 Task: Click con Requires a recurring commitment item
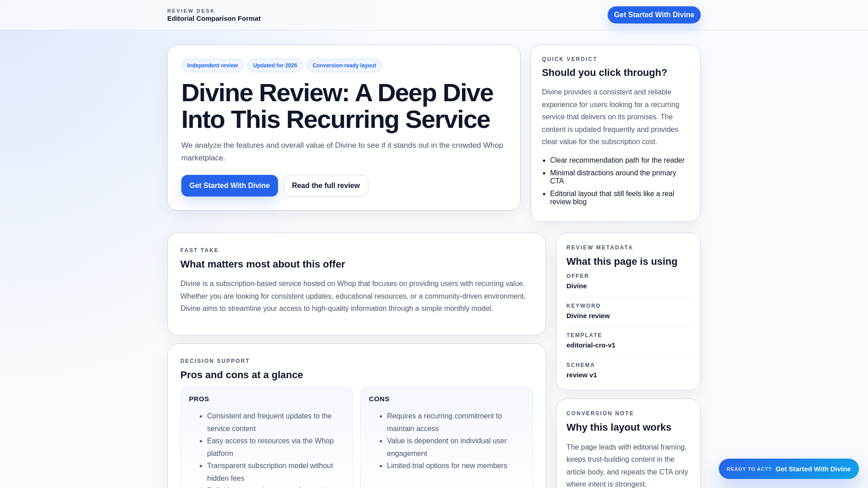pos(444,422)
